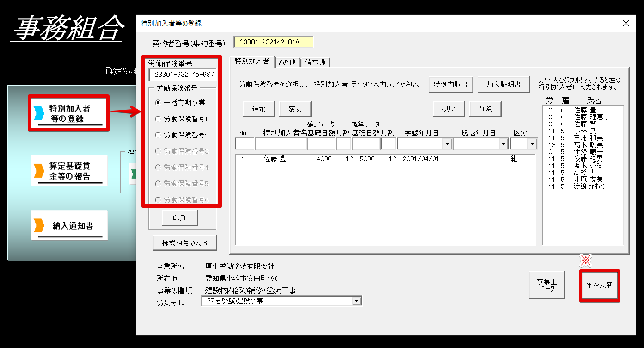Select 渡邊 かおり in name list
The height and width of the screenshot is (348, 644).
[x=583, y=186]
